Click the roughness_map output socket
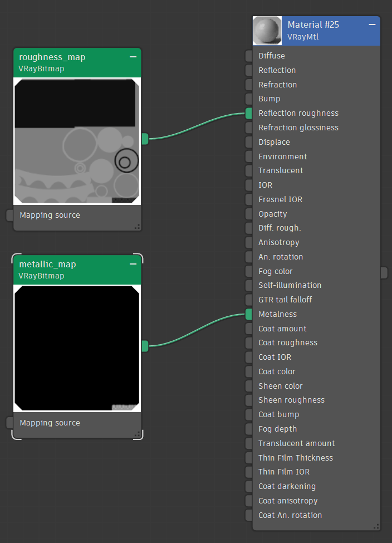The image size is (392, 543). tap(145, 139)
